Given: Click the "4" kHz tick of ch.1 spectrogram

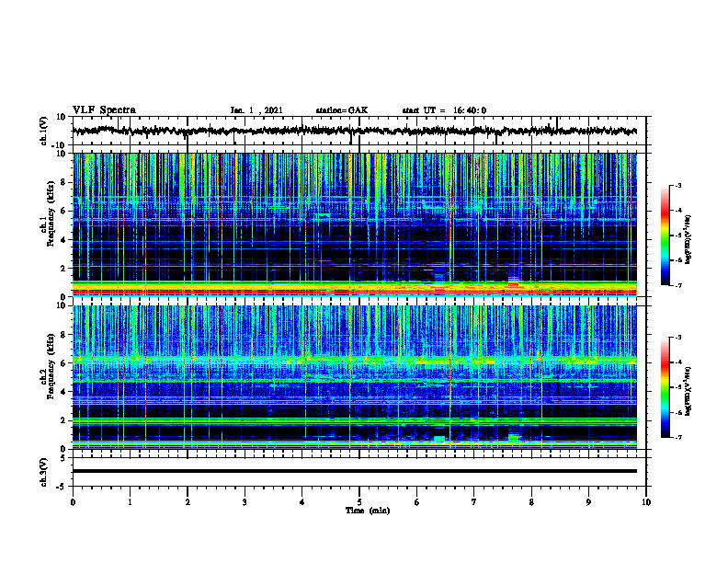Looking at the screenshot, I should click(x=64, y=240).
